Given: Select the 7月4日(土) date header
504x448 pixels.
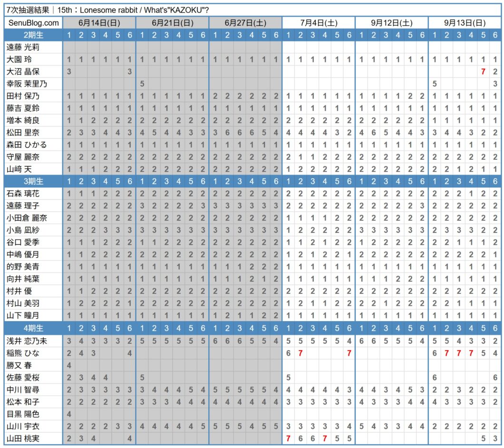Looking at the screenshot, I should point(319,23).
